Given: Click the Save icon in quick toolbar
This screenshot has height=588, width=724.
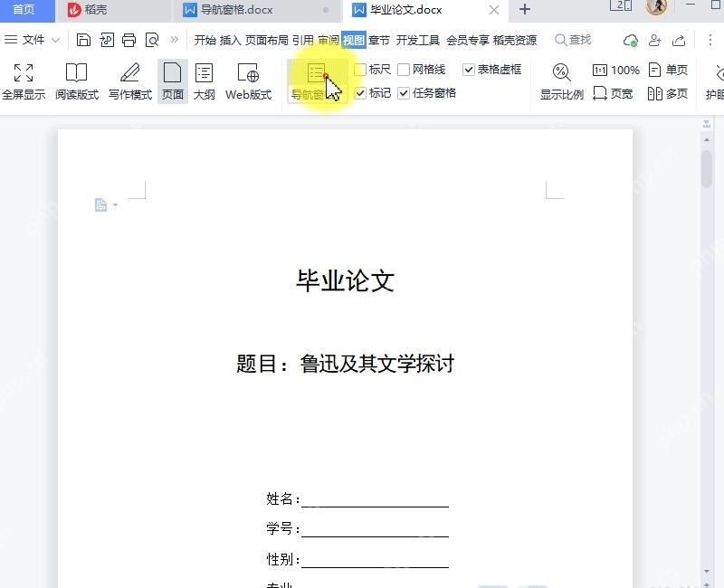Looking at the screenshot, I should click(83, 40).
